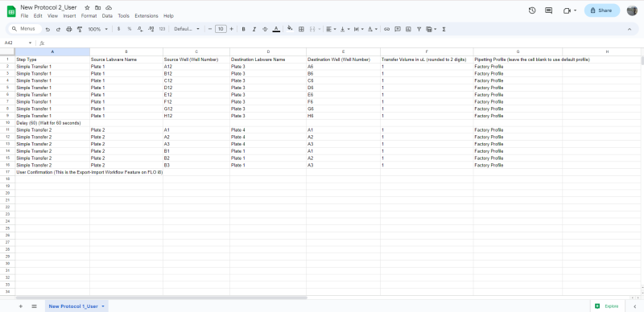Click the insert link icon
The image size is (644, 312).
[x=386, y=29]
